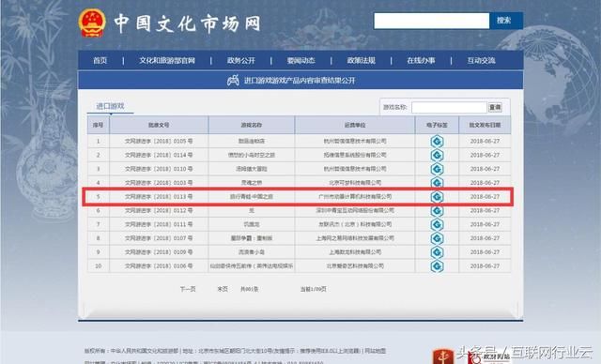Click approval number ending 0107 号
This screenshot has width=601, height=364.
point(159,238)
